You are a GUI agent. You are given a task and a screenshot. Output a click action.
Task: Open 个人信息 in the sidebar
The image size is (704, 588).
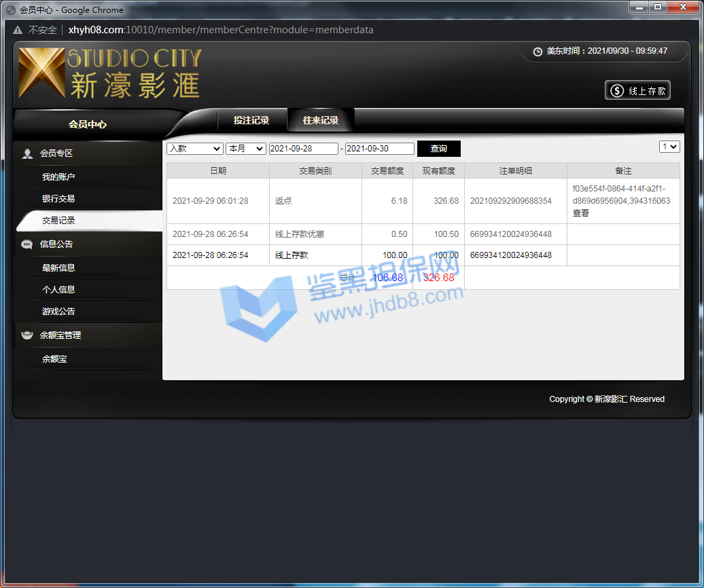[58, 289]
